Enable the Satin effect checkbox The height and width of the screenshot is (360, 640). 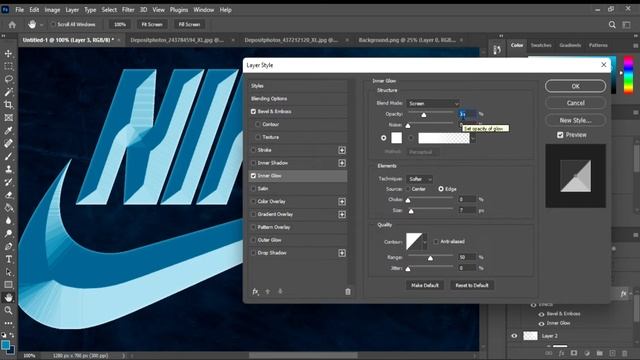pos(253,189)
